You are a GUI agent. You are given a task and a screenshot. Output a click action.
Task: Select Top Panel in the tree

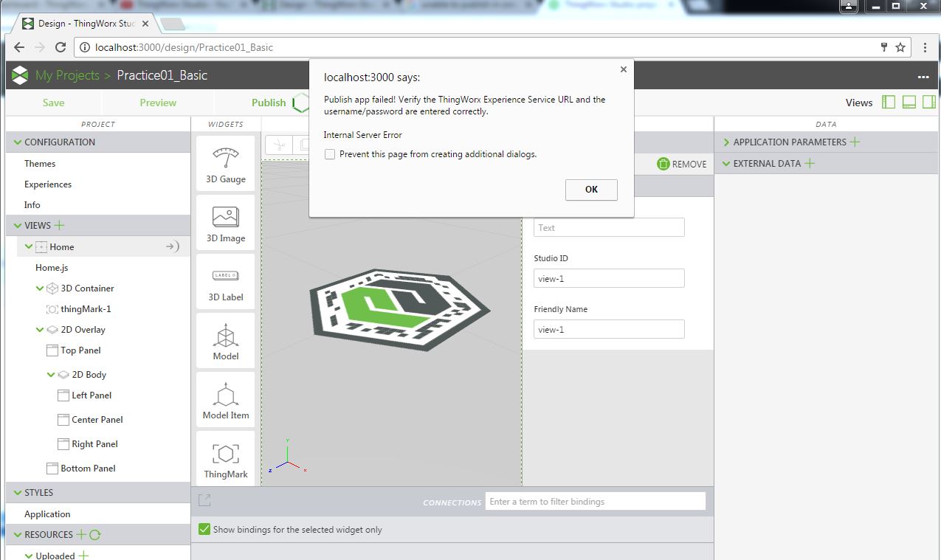tap(80, 350)
